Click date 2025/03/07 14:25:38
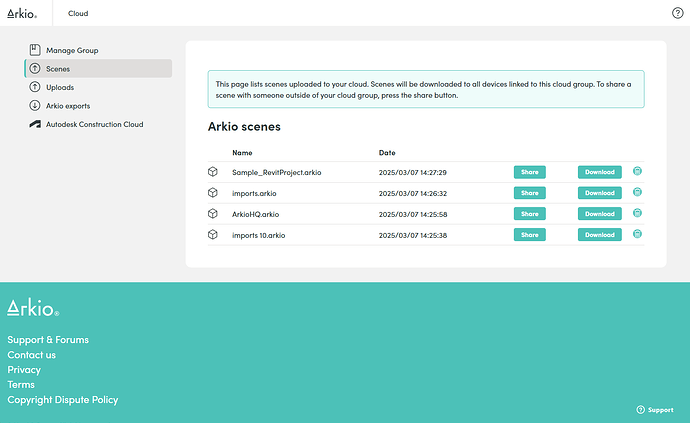This screenshot has width=690, height=423. click(x=413, y=235)
